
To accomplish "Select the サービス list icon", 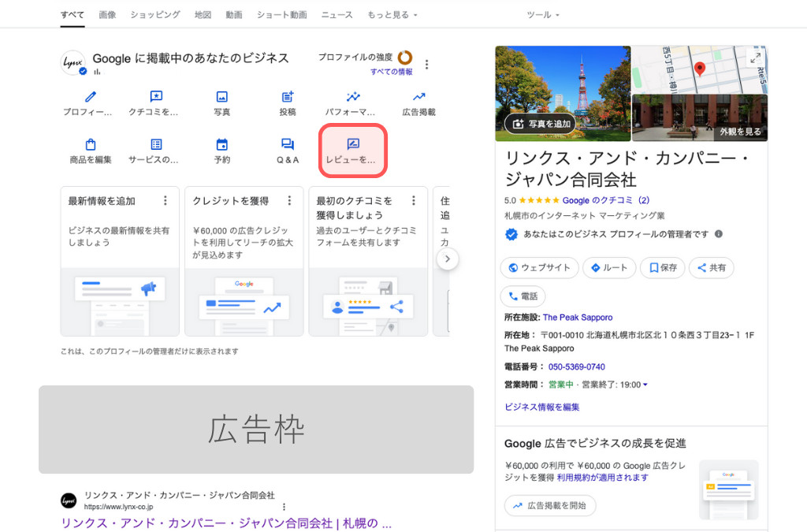I will (x=156, y=146).
